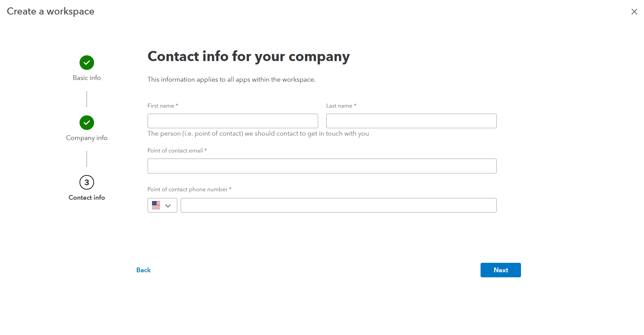Click into the phone number text field

point(338,205)
